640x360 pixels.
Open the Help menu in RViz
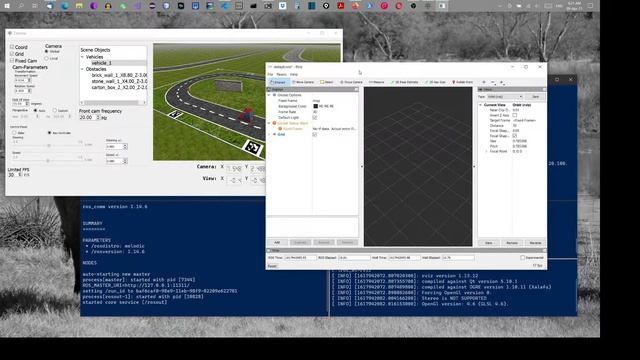[294, 74]
